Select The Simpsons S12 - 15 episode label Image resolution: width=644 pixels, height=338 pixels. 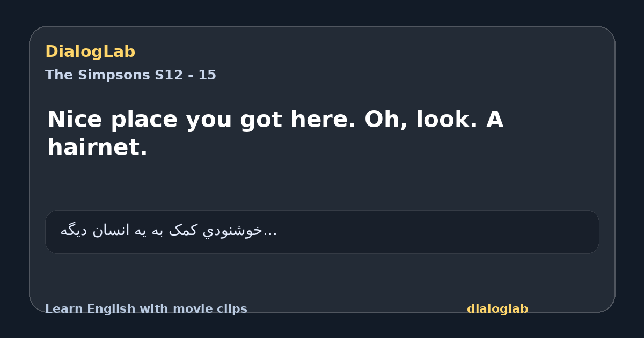[x=130, y=75]
